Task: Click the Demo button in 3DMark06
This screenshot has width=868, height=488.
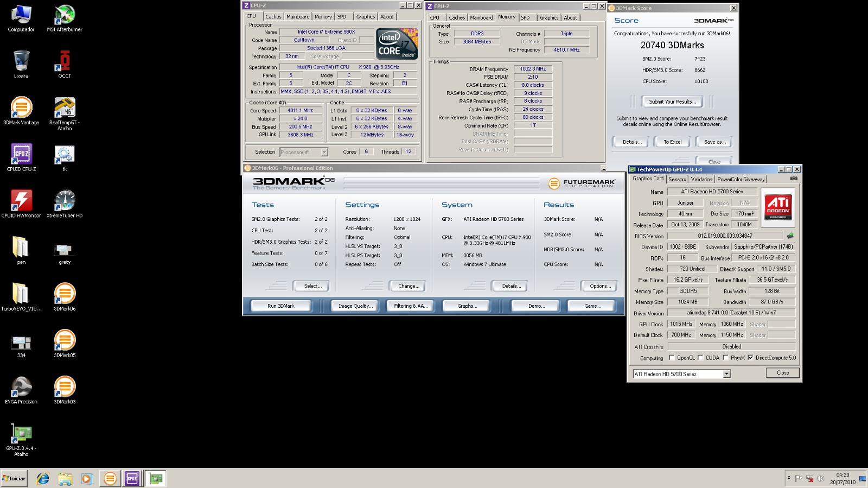Action: point(536,306)
